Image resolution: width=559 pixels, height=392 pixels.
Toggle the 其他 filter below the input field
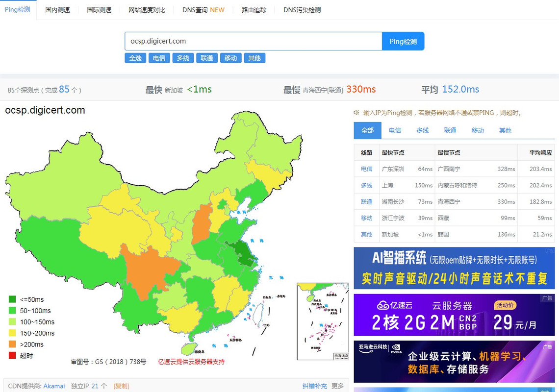click(254, 58)
